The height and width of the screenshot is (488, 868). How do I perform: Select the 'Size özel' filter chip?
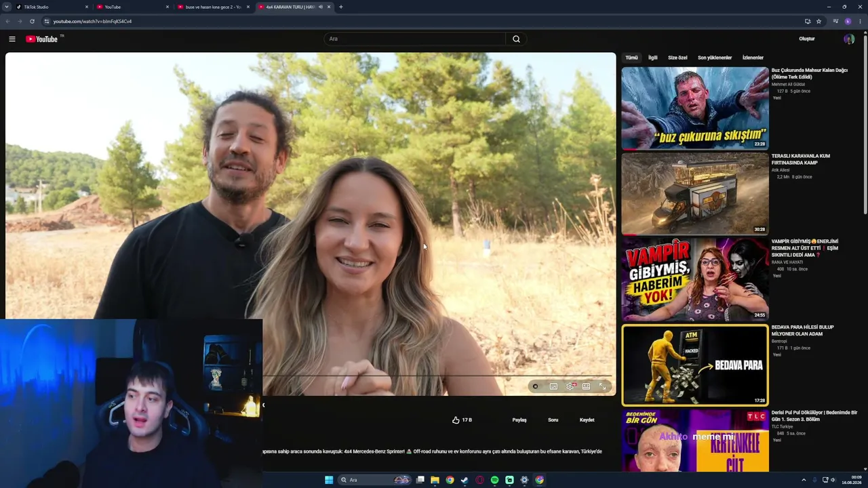click(677, 58)
